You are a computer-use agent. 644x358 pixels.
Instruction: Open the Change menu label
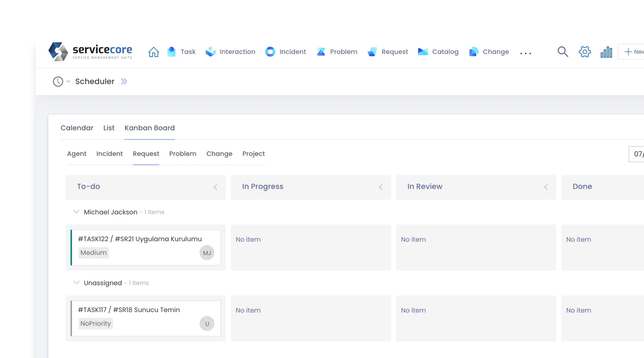(496, 52)
